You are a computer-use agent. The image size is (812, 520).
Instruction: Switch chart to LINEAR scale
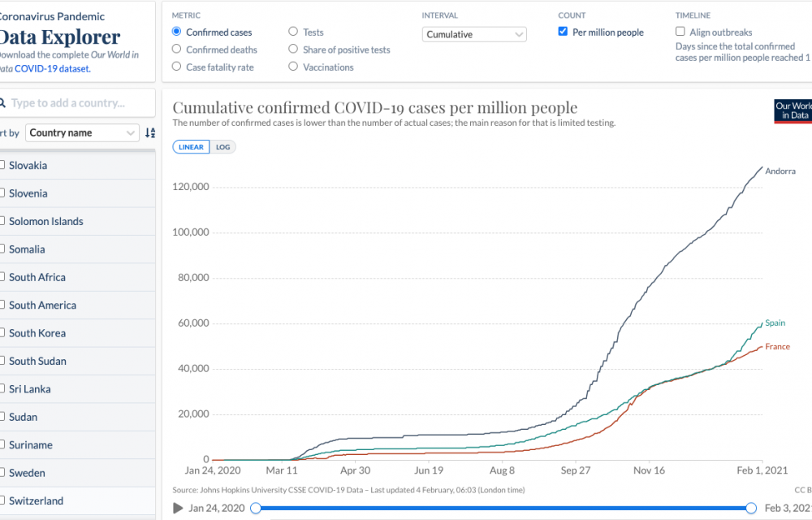click(x=191, y=147)
